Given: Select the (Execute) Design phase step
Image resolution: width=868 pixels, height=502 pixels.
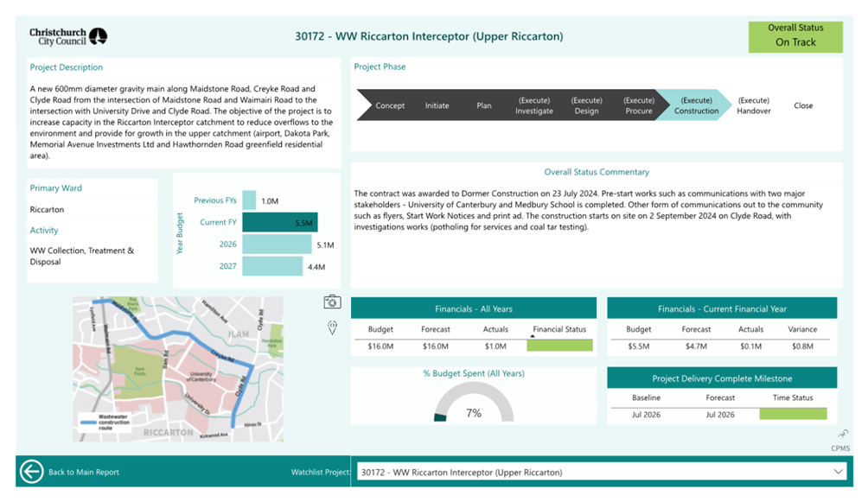Looking at the screenshot, I should pyautogui.click(x=586, y=105).
